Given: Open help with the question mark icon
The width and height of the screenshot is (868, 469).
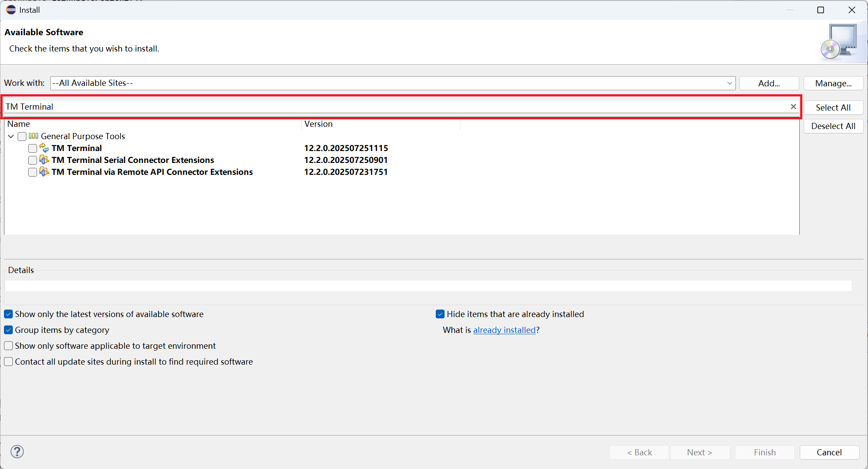Looking at the screenshot, I should [x=17, y=451].
